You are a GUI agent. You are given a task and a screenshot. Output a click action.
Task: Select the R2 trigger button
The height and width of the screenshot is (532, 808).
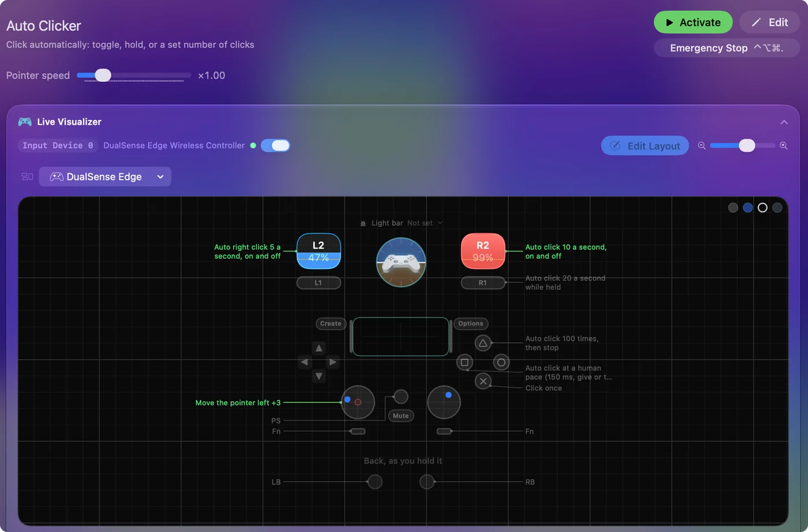[483, 251]
